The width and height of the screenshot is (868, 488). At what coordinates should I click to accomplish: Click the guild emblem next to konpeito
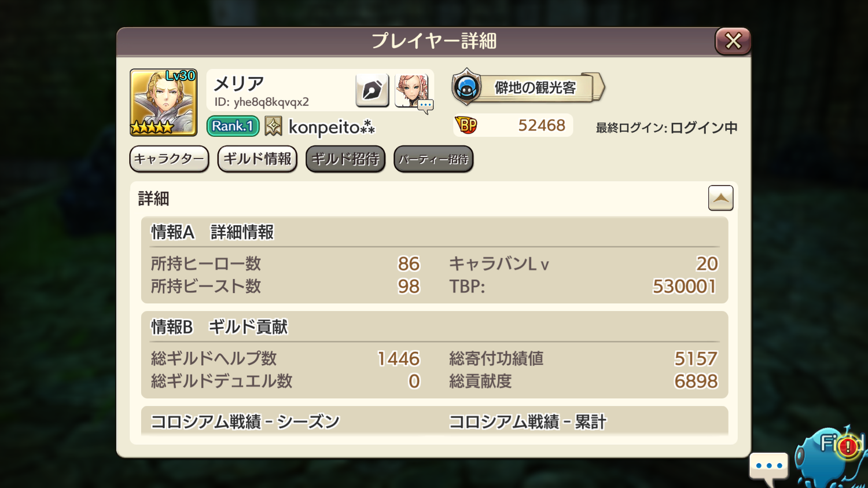(273, 126)
